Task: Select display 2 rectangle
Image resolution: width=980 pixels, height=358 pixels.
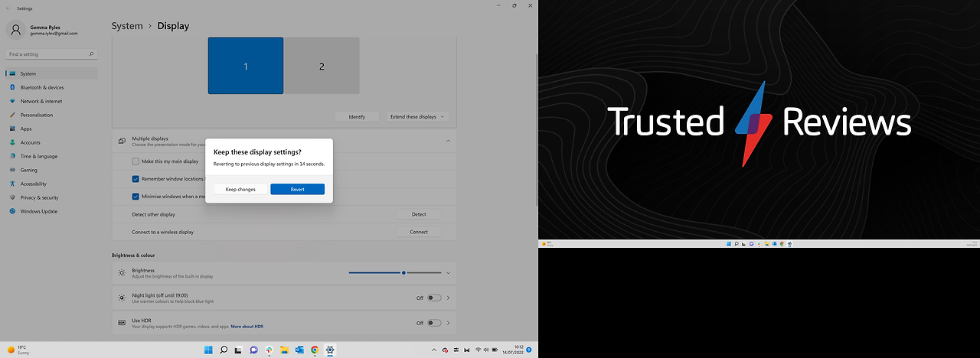Action: coord(322,66)
